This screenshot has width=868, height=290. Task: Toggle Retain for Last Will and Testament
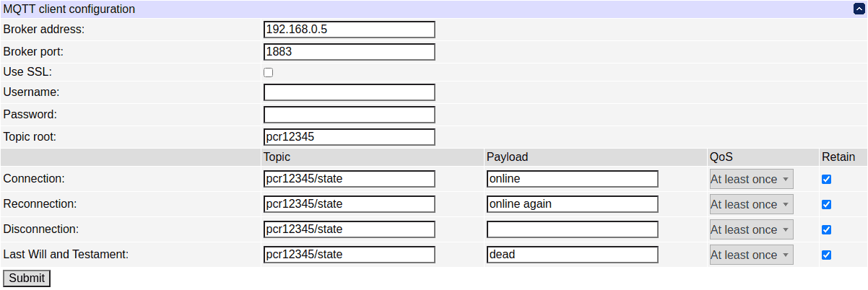[826, 255]
